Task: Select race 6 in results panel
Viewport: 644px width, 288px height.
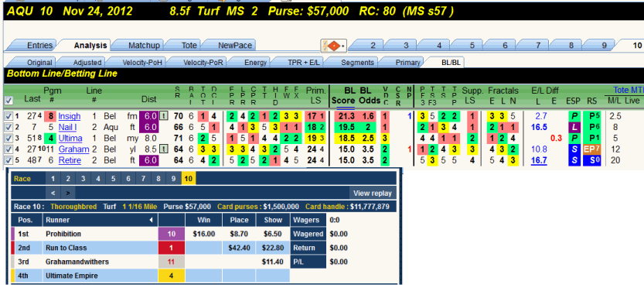Action: point(128,179)
